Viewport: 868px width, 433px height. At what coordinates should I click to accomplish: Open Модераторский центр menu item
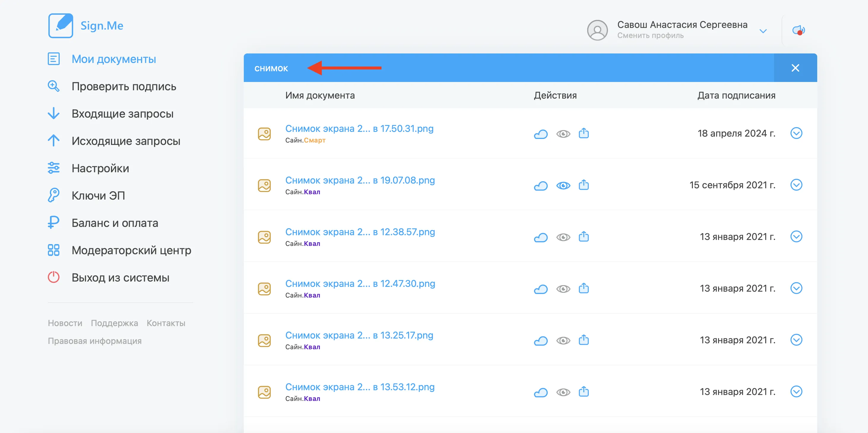(x=131, y=250)
